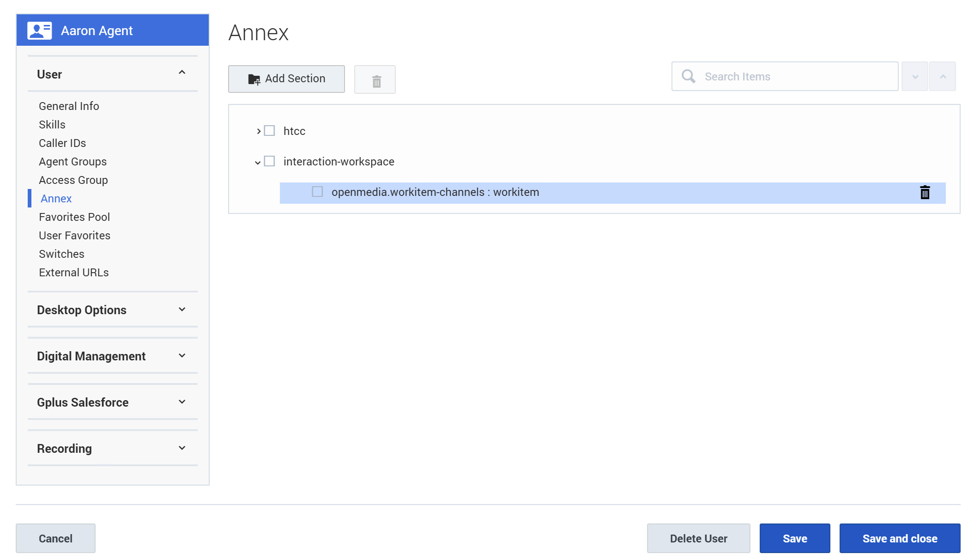Screen dimensions: 980x560
Task: Collapse the interaction-workspace section
Action: 258,162
